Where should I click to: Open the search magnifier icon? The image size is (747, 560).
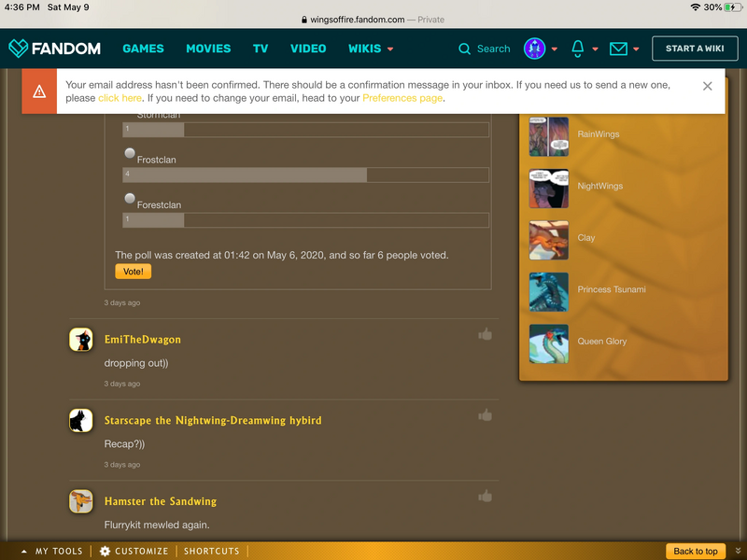pyautogui.click(x=465, y=49)
